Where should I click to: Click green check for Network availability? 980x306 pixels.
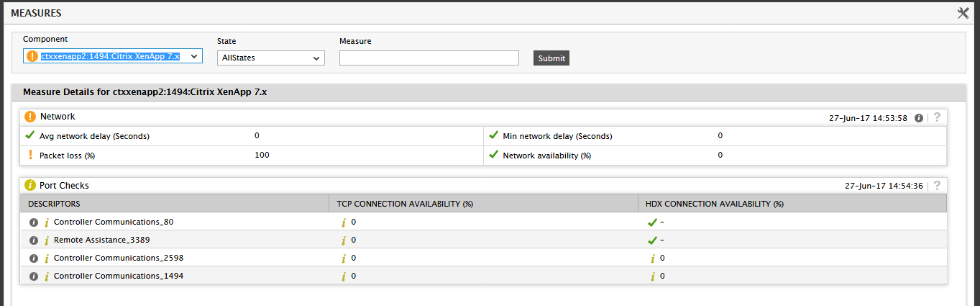tap(493, 155)
